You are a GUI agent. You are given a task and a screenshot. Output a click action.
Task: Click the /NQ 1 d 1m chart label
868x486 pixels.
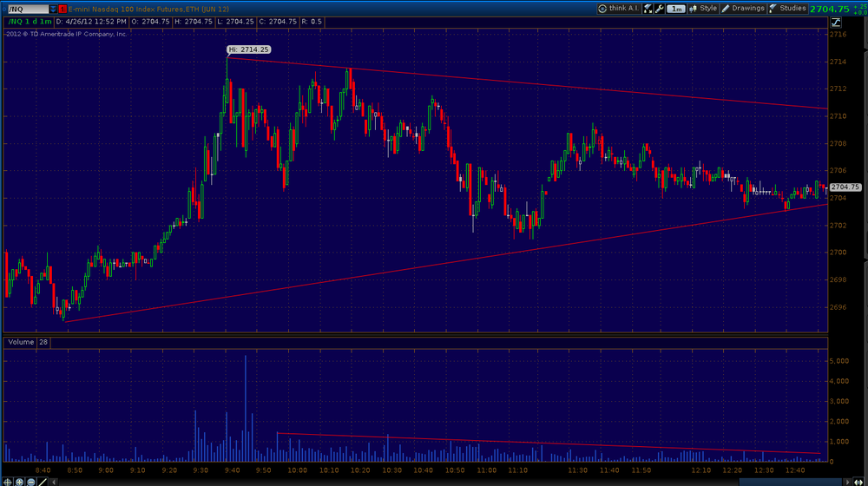click(x=30, y=22)
